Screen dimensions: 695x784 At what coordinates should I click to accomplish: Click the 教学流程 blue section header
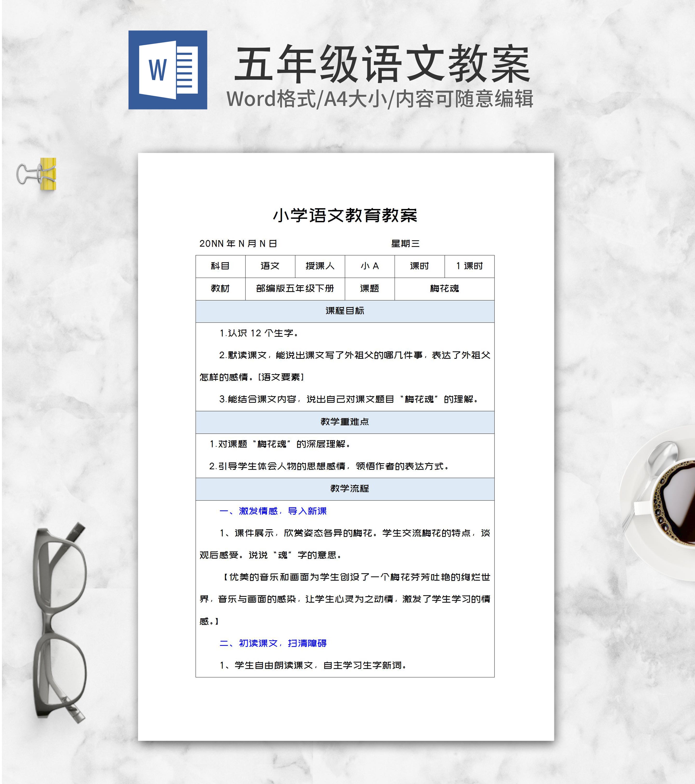click(349, 489)
